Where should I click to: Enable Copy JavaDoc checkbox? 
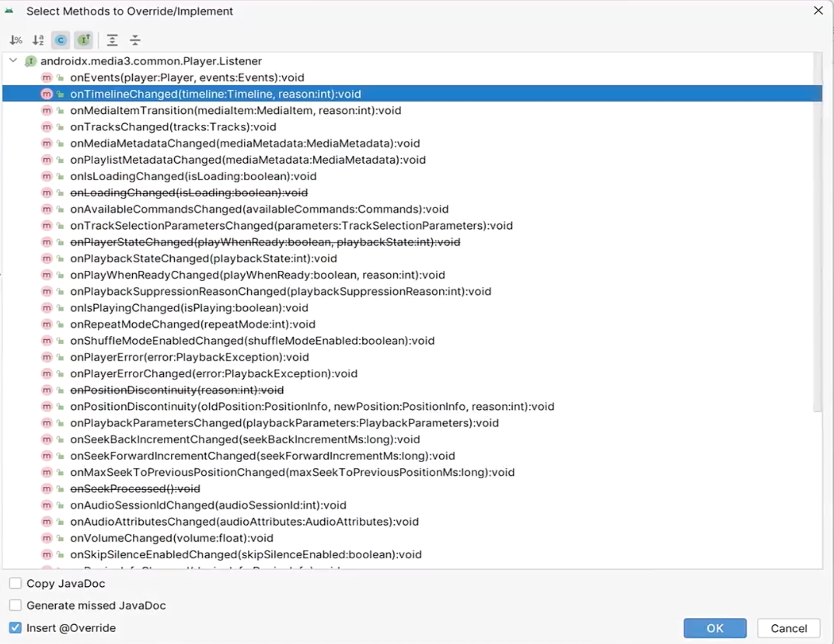pyautogui.click(x=15, y=583)
